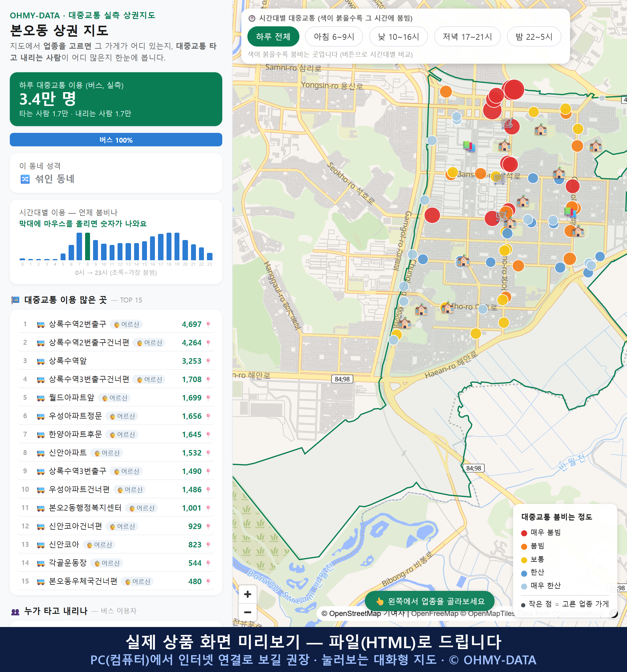Screen dimensions: 627x672
Task: Click the 왼쪽에서 업종을 골라보세요 button
Action: (430, 601)
